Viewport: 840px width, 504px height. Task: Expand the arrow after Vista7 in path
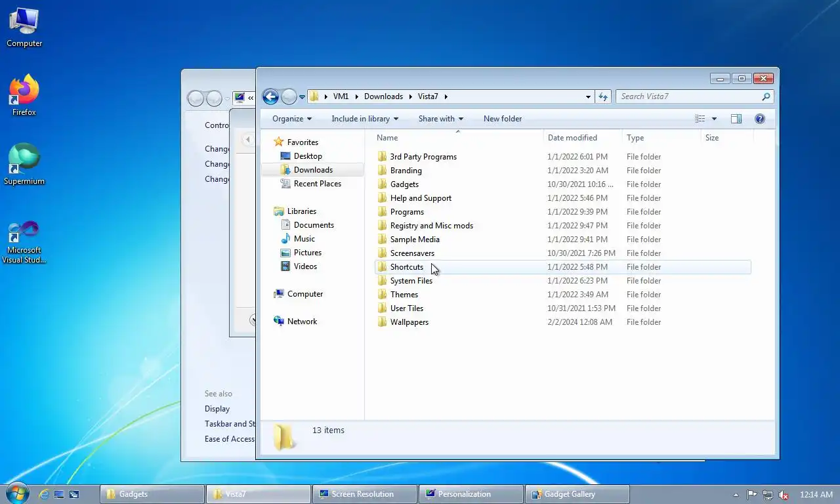(x=446, y=96)
